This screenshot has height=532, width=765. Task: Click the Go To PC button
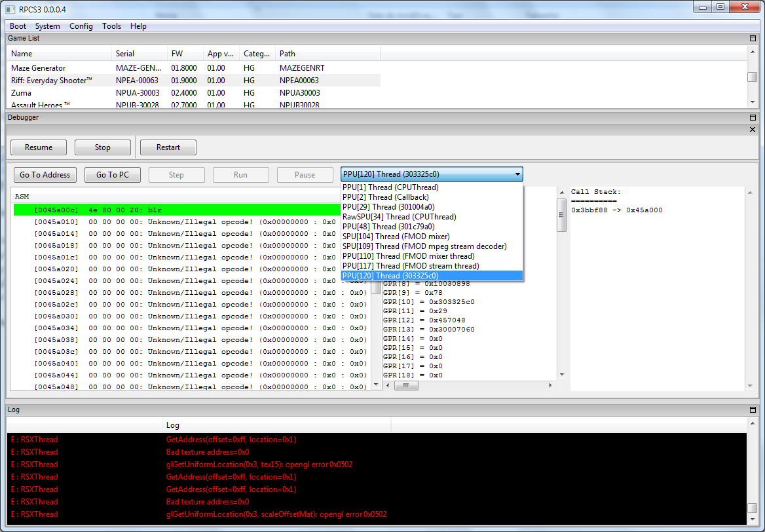(112, 175)
